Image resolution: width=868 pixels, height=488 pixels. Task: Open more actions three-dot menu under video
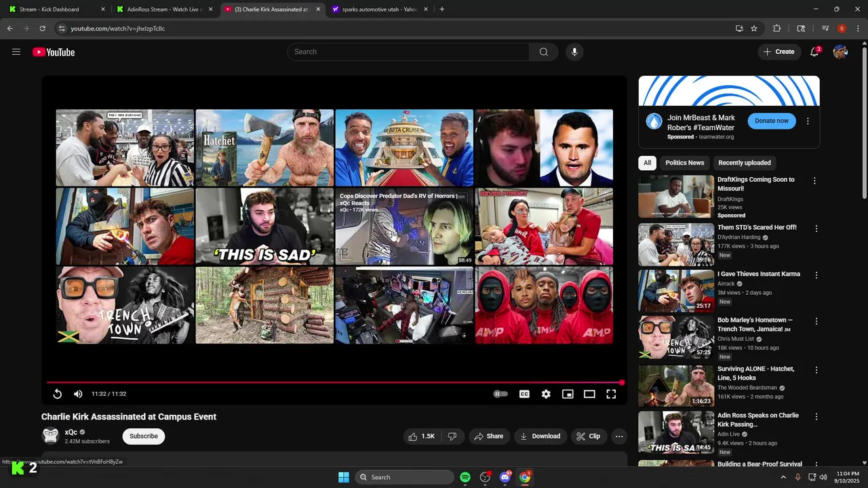619,436
